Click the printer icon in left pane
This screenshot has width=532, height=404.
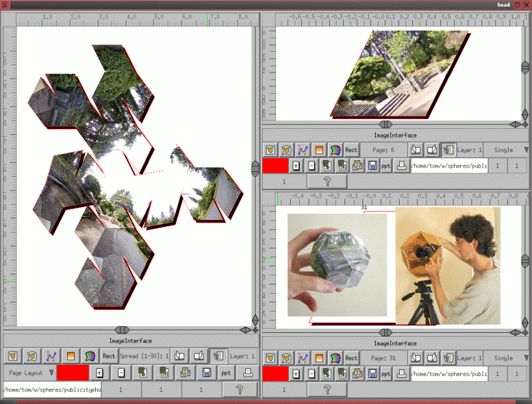point(247,373)
